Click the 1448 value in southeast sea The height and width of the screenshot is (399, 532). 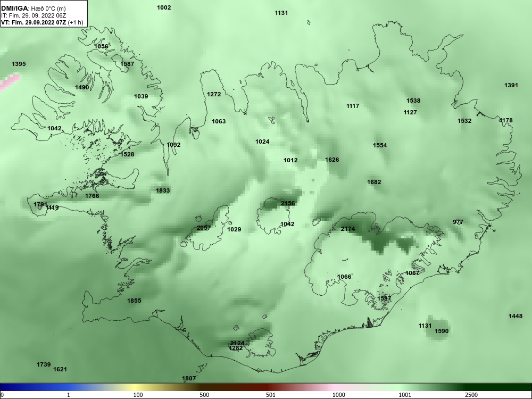click(x=516, y=316)
